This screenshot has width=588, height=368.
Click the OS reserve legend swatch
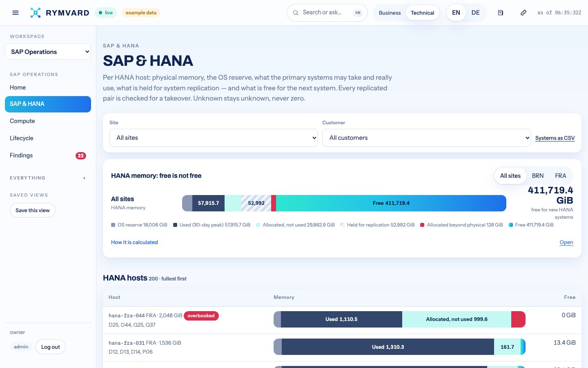[x=113, y=225]
